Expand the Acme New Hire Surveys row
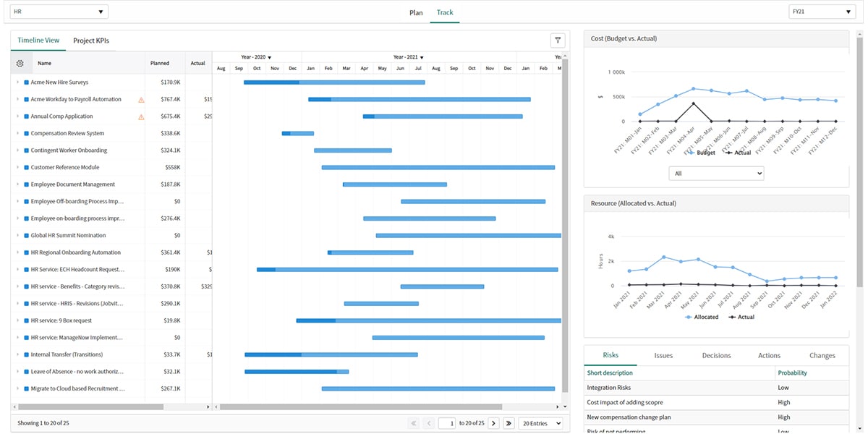 click(x=17, y=82)
